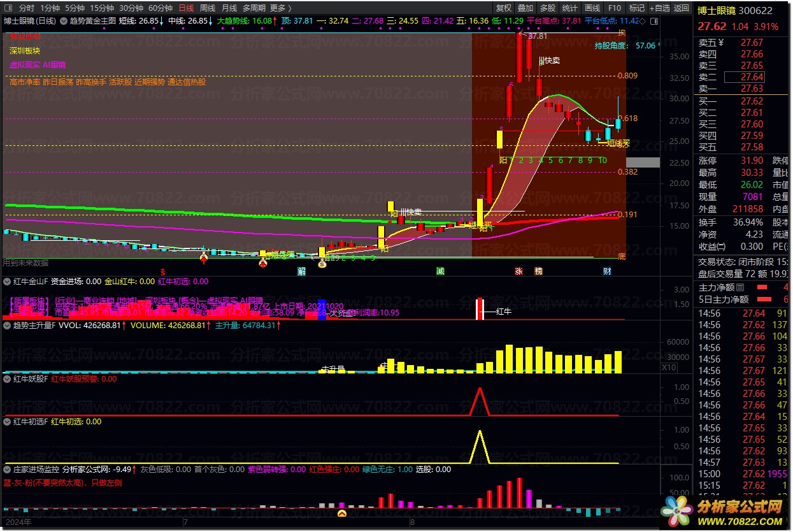Switch to 1分钟 period tab
The height and width of the screenshot is (532, 793).
pyautogui.click(x=50, y=8)
